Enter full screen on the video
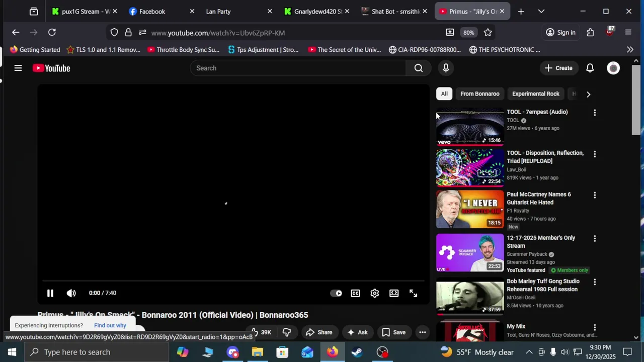The image size is (644, 362). pos(413,293)
